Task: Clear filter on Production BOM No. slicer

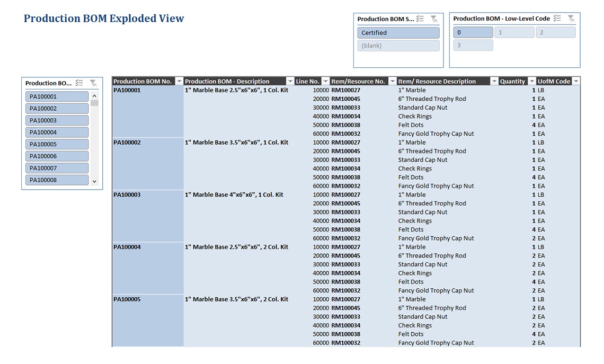Action: point(93,83)
